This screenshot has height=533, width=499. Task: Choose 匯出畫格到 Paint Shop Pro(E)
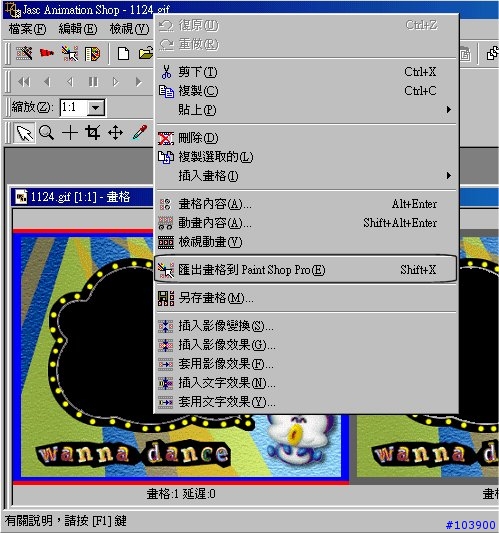[x=306, y=270]
